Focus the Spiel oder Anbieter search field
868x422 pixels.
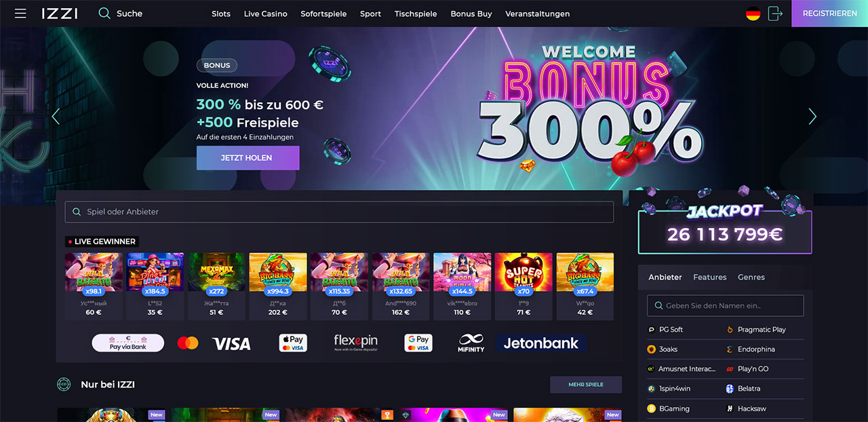tap(339, 212)
